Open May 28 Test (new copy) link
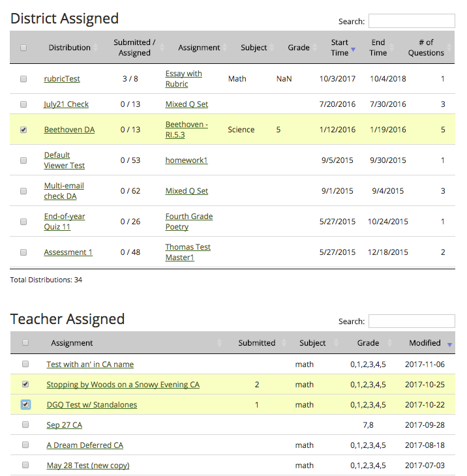Image resolution: width=467 pixels, height=476 pixels. 88,466
